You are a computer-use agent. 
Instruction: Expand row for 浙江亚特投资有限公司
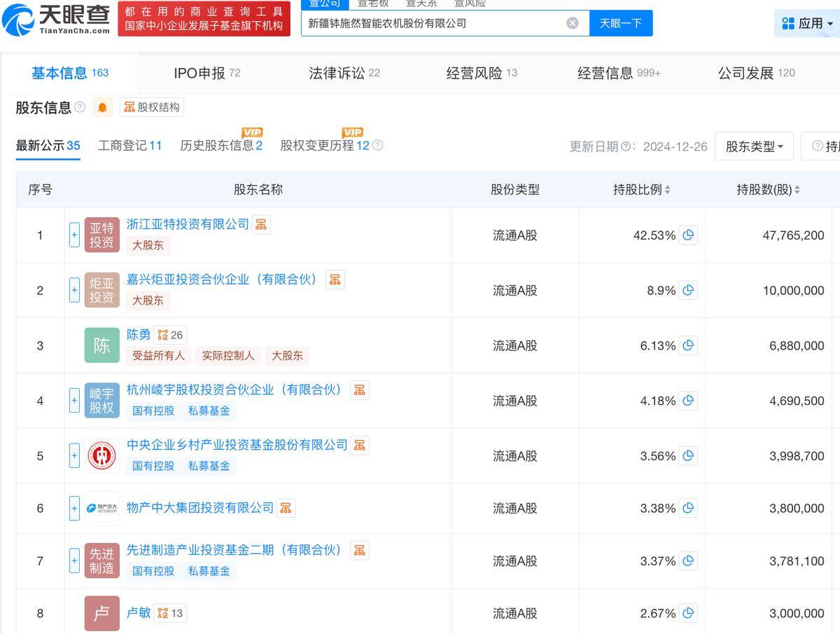tap(74, 235)
